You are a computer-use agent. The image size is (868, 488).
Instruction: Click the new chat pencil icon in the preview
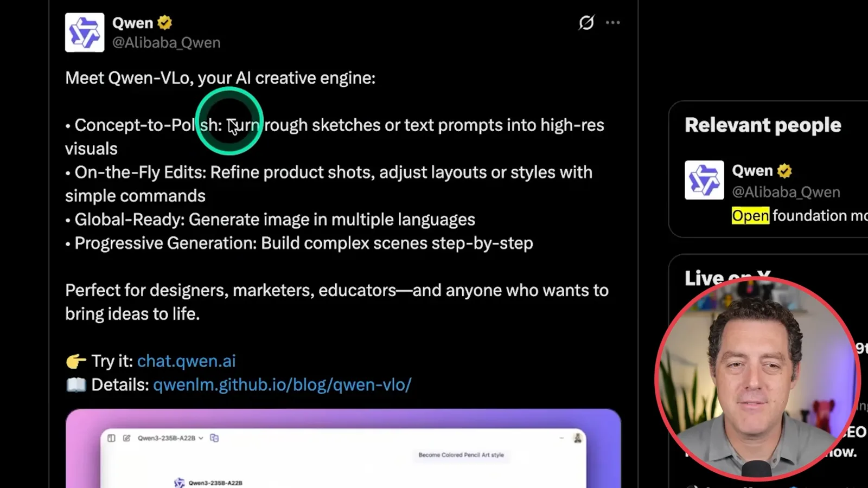pyautogui.click(x=126, y=438)
